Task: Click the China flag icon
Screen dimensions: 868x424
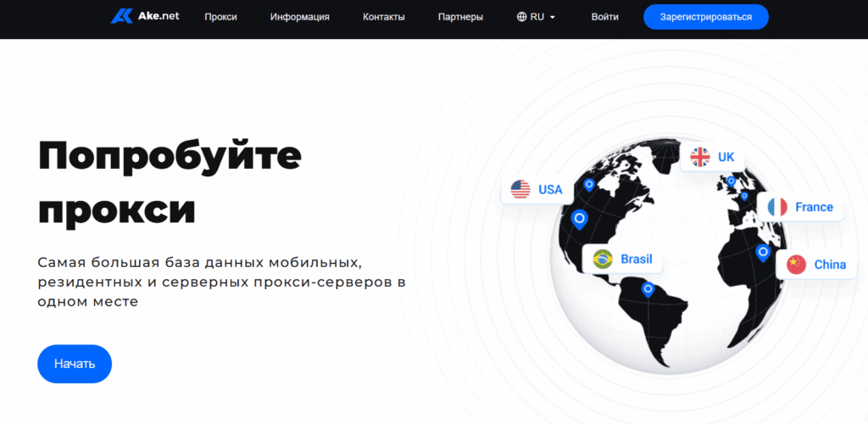Action: [x=797, y=265]
